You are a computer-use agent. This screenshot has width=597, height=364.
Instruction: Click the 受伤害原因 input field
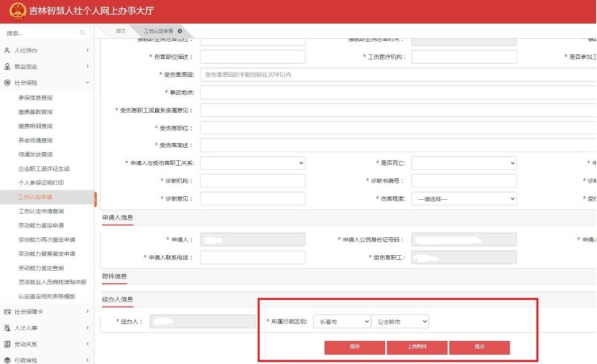coord(397,75)
